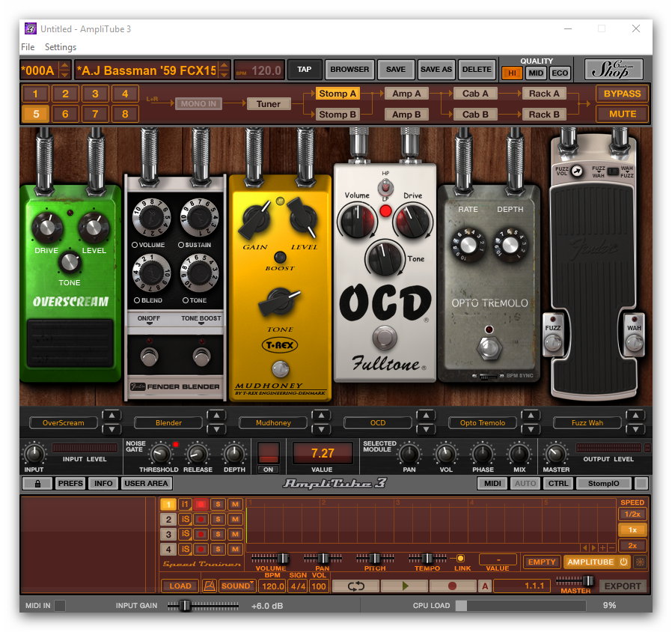
Task: Click the lock icon button
Action: coord(37,483)
